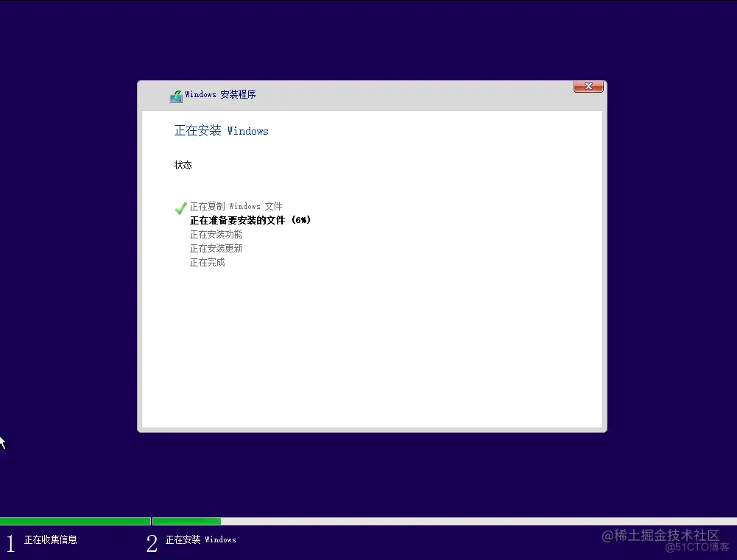737x560 pixels.
Task: Click the 正在安装功能 status line
Action: coord(216,234)
